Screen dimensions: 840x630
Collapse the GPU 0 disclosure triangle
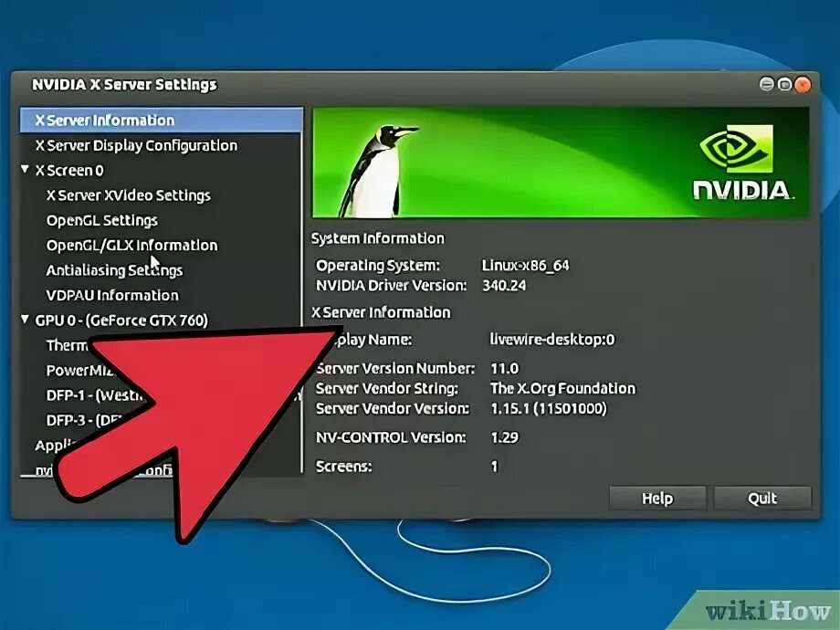click(x=25, y=320)
